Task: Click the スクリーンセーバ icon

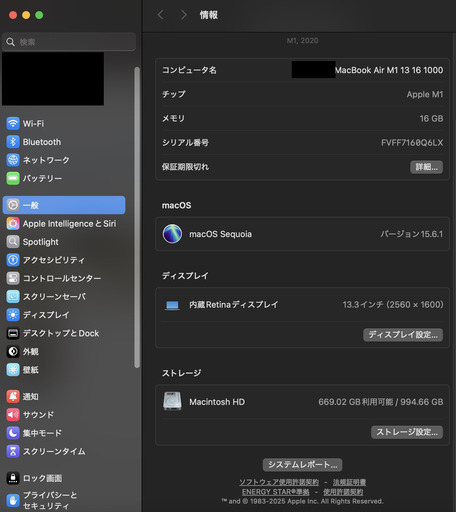Action: [x=13, y=296]
